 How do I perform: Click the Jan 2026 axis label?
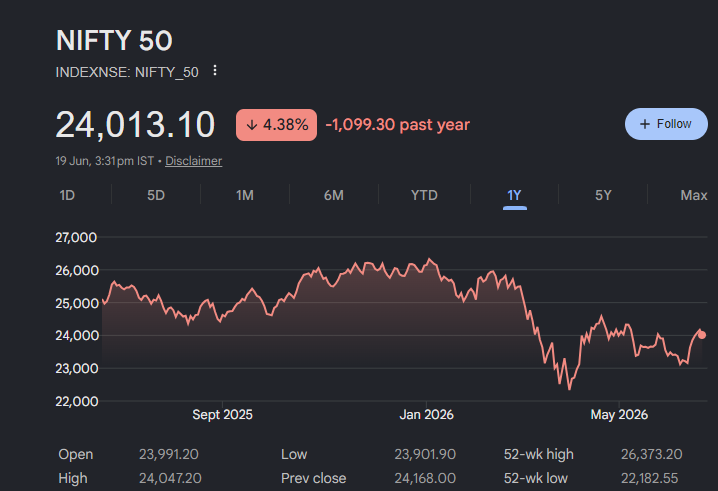point(426,415)
